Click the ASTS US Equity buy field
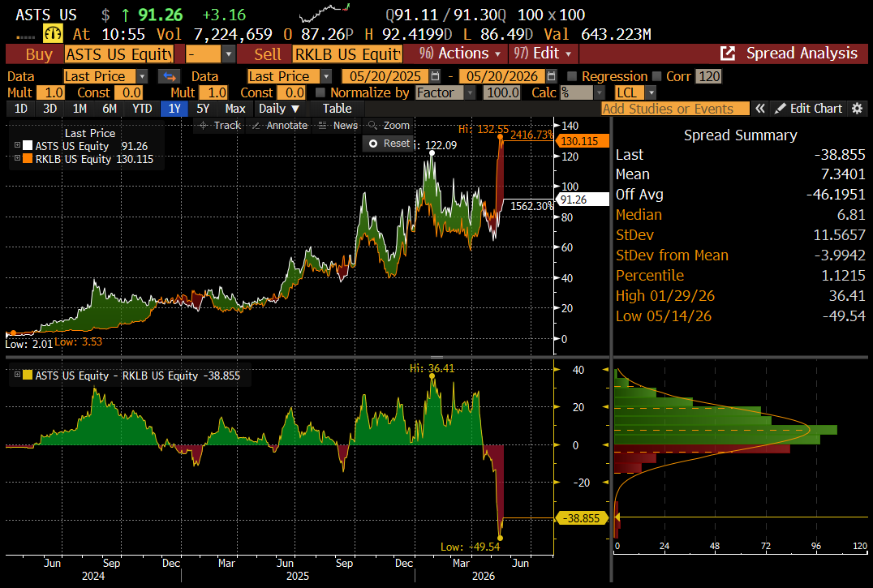 click(119, 54)
